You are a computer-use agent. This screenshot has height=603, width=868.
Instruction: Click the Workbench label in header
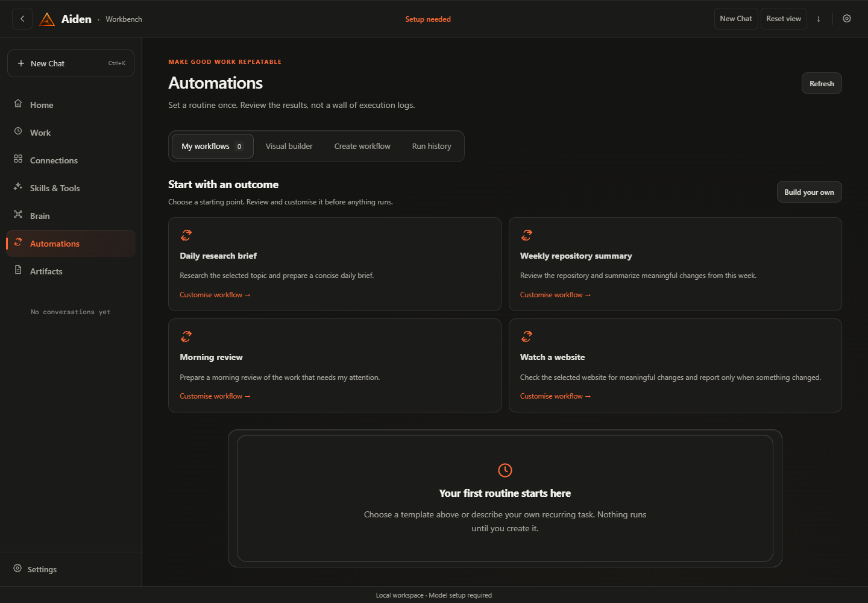pos(124,19)
